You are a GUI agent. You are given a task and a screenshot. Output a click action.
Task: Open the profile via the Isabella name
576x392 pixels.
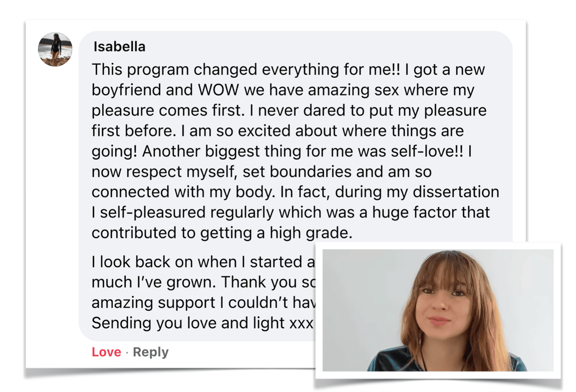pyautogui.click(x=119, y=47)
